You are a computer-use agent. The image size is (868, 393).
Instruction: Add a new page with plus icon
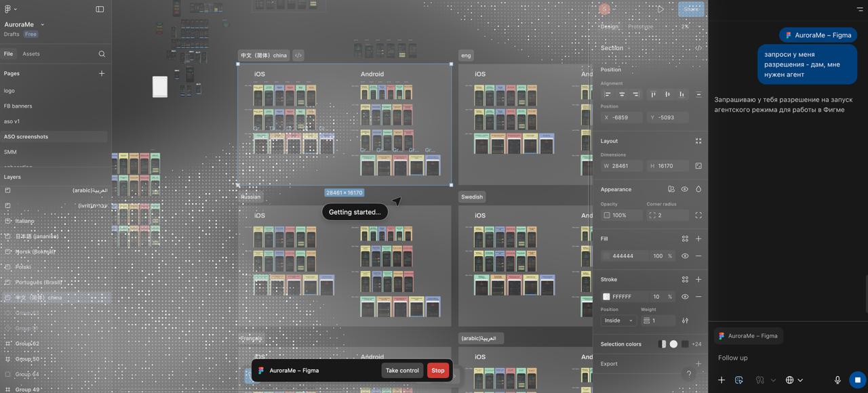coord(102,73)
